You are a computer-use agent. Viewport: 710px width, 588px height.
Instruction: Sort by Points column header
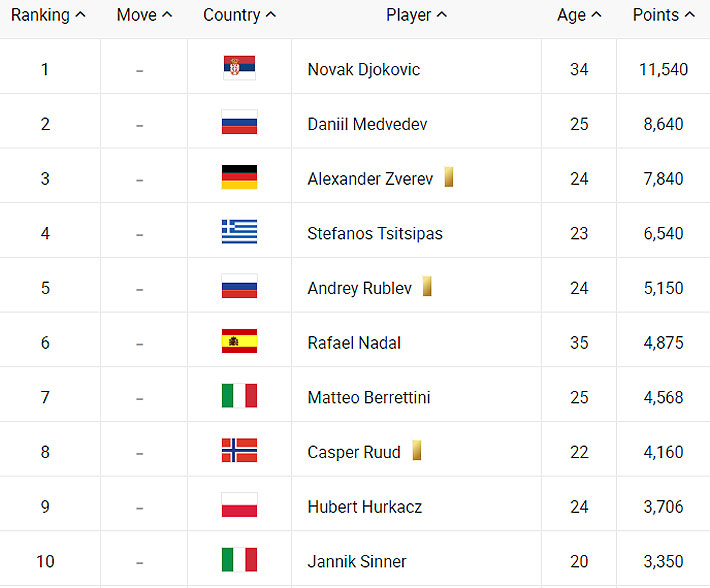tap(663, 15)
